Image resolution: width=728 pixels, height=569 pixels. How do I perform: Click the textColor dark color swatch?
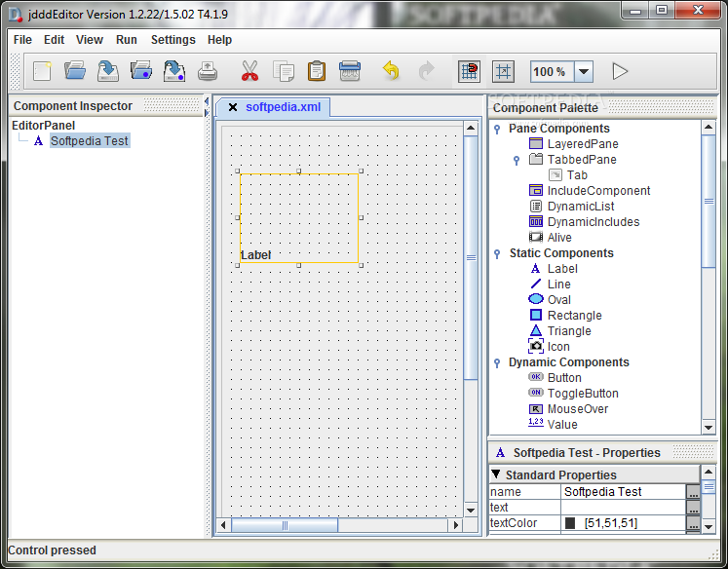click(x=570, y=523)
